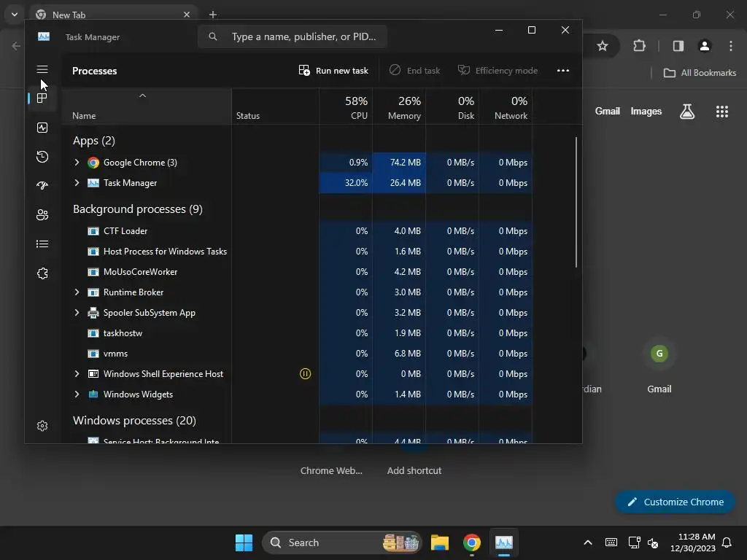The height and width of the screenshot is (560, 747).
Task: Open the Performance page icon
Action: coord(42,128)
